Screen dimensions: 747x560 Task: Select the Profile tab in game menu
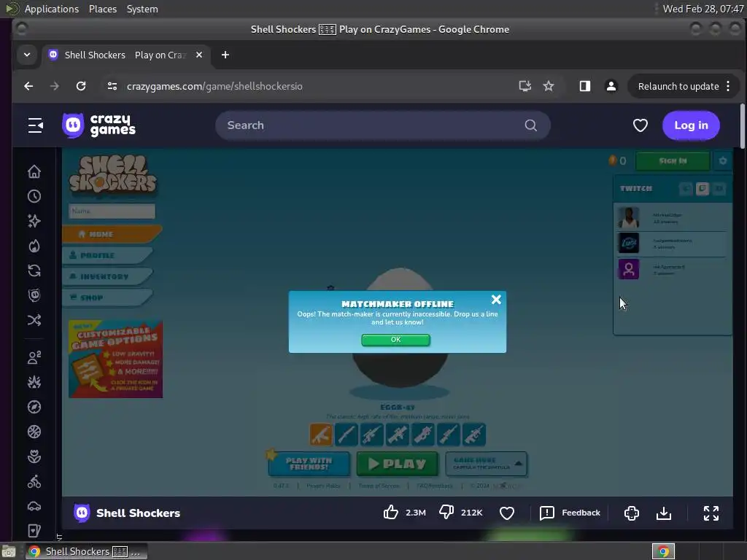(x=107, y=255)
